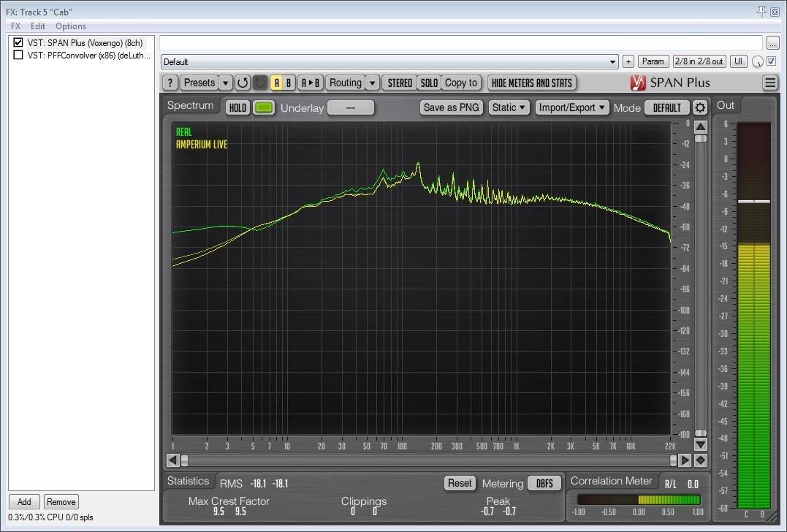Click the diamond zoom reset icon
The height and width of the screenshot is (532, 787).
(x=700, y=460)
